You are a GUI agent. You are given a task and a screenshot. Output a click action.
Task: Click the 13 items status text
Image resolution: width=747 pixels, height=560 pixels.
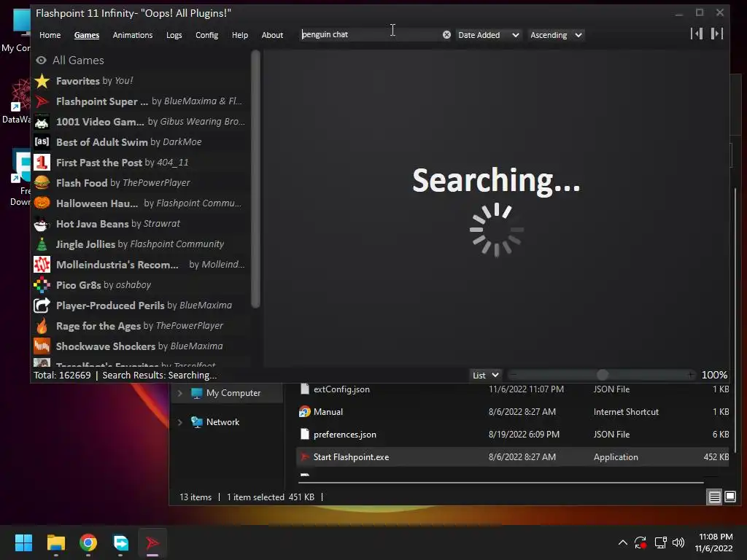click(196, 497)
